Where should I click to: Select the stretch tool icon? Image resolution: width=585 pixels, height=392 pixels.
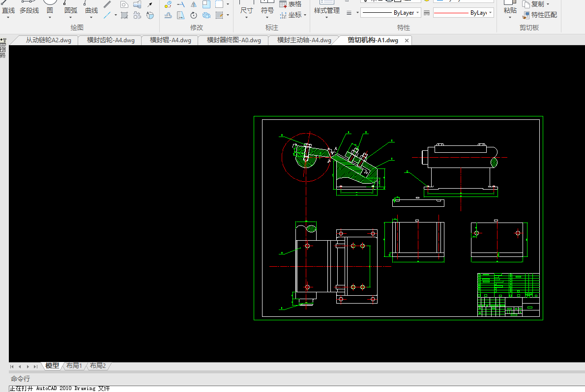(181, 15)
